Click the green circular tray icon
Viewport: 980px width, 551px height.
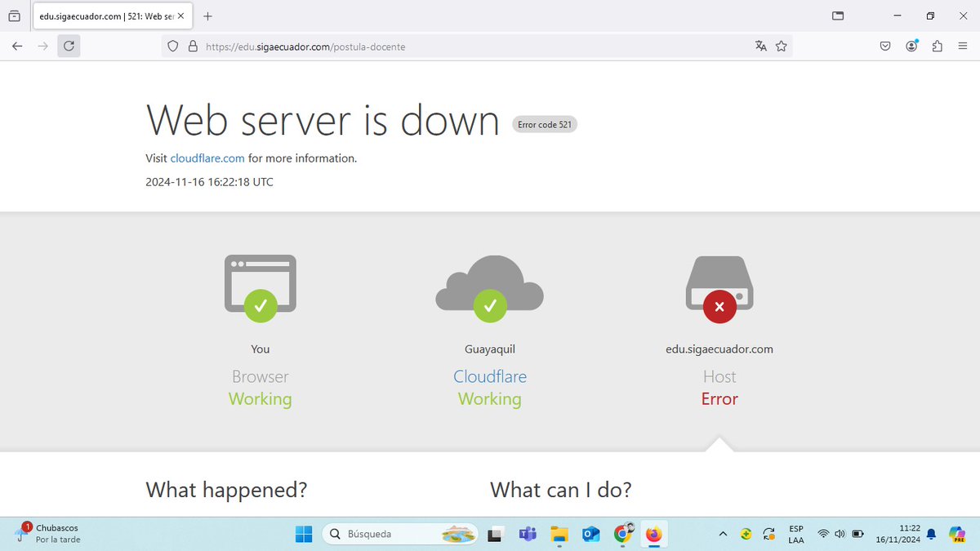pyautogui.click(x=746, y=534)
